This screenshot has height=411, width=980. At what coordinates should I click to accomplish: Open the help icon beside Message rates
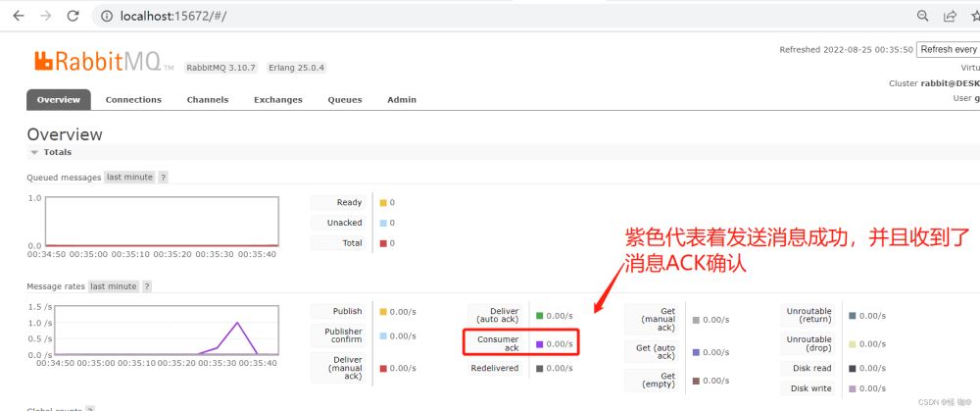(147, 286)
